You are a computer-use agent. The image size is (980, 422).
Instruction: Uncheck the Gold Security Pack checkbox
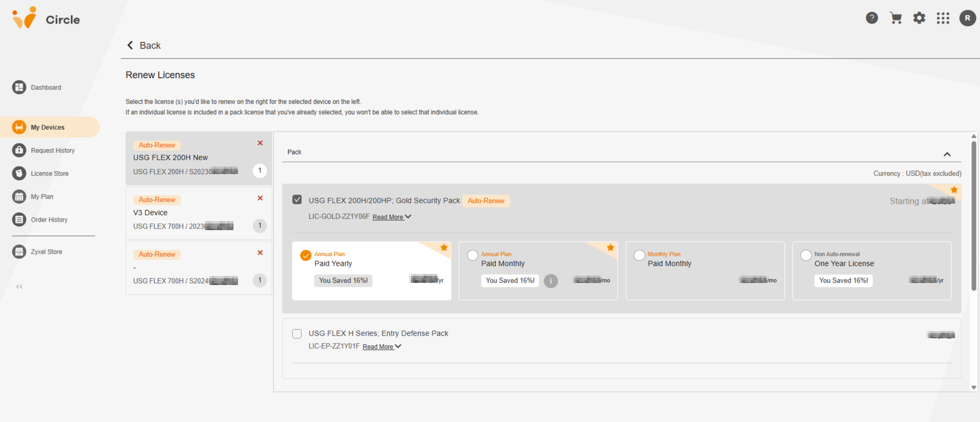point(297,200)
